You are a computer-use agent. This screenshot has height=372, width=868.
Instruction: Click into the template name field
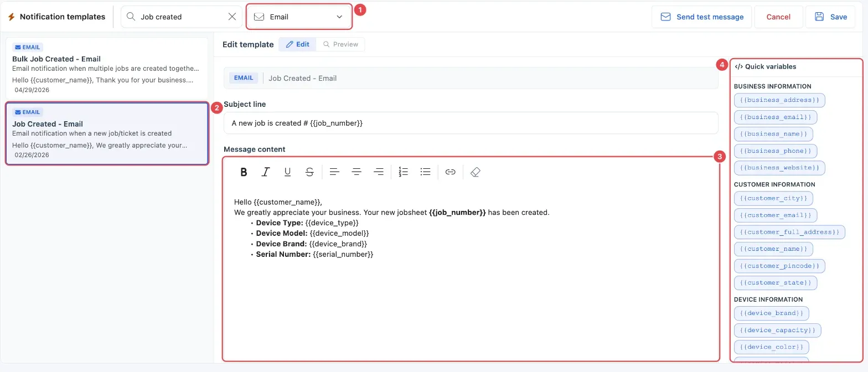[x=471, y=78]
